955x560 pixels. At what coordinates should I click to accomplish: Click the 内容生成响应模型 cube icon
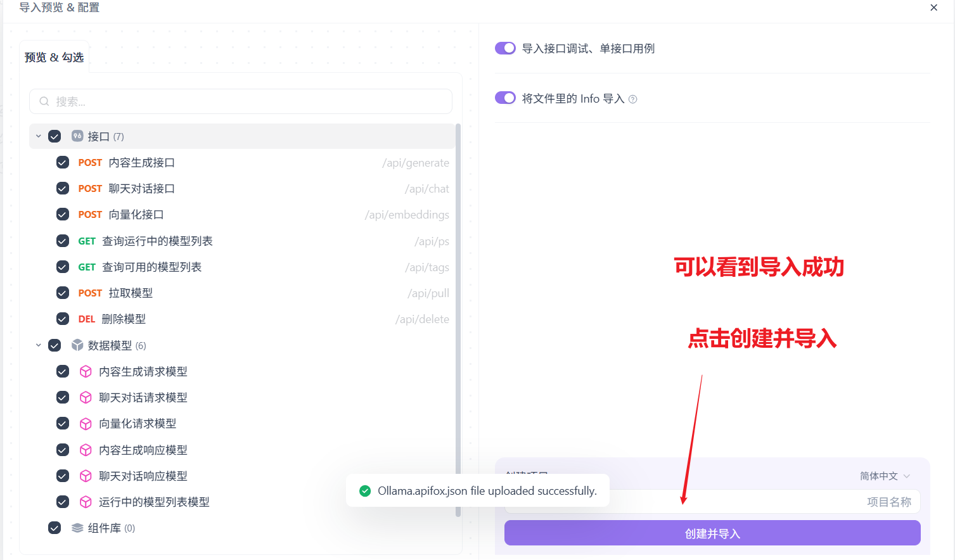86,450
